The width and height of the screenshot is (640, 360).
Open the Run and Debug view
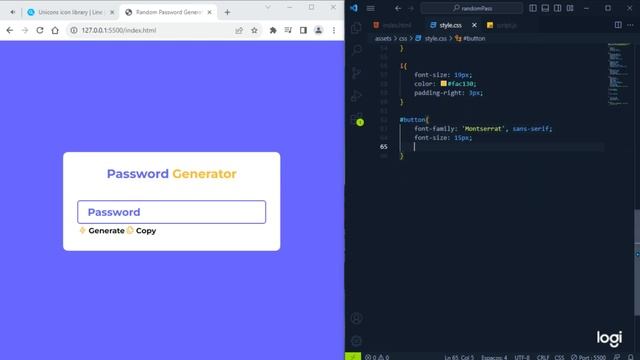point(356,96)
